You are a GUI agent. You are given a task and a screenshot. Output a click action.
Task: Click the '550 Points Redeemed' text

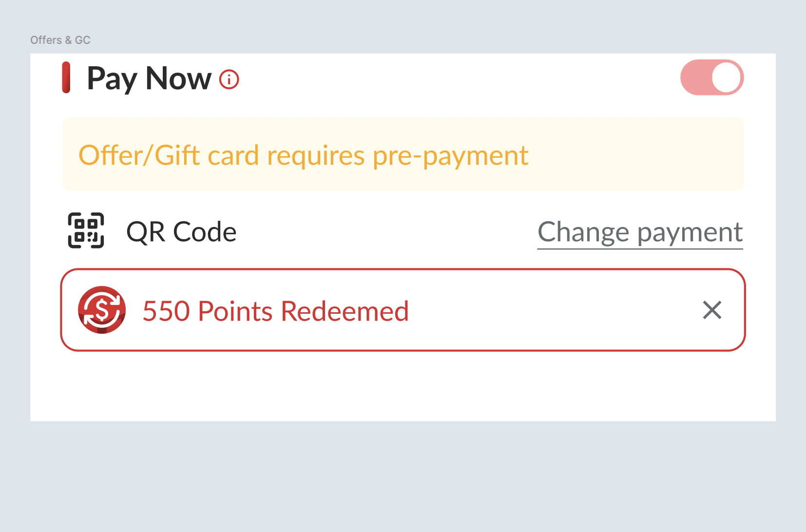click(275, 311)
